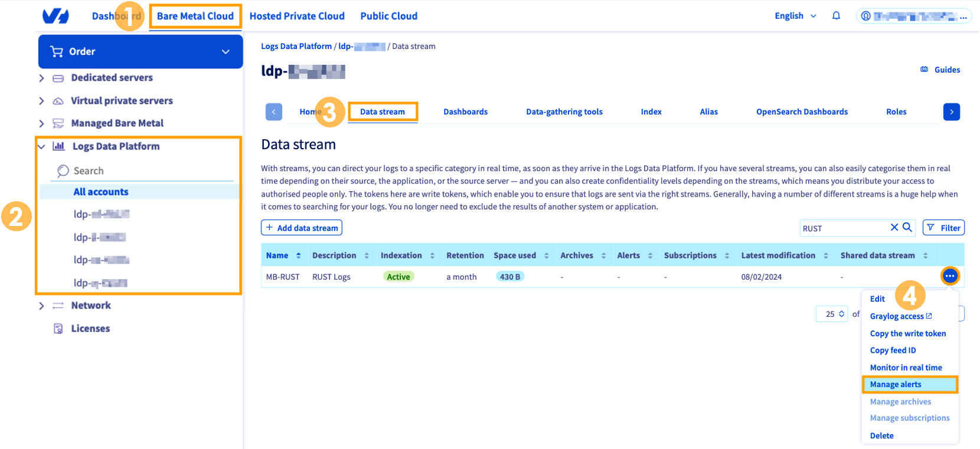Select Monitor in real time

pyautogui.click(x=906, y=368)
